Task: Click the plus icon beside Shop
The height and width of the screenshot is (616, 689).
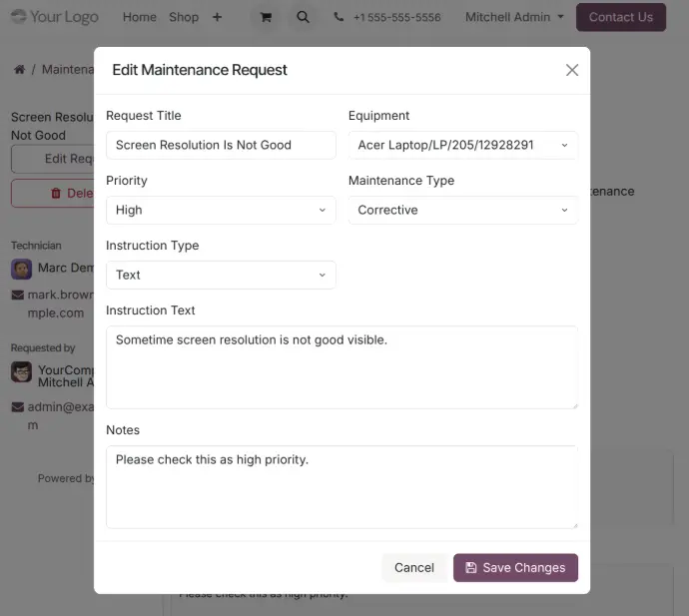Action: [x=218, y=17]
